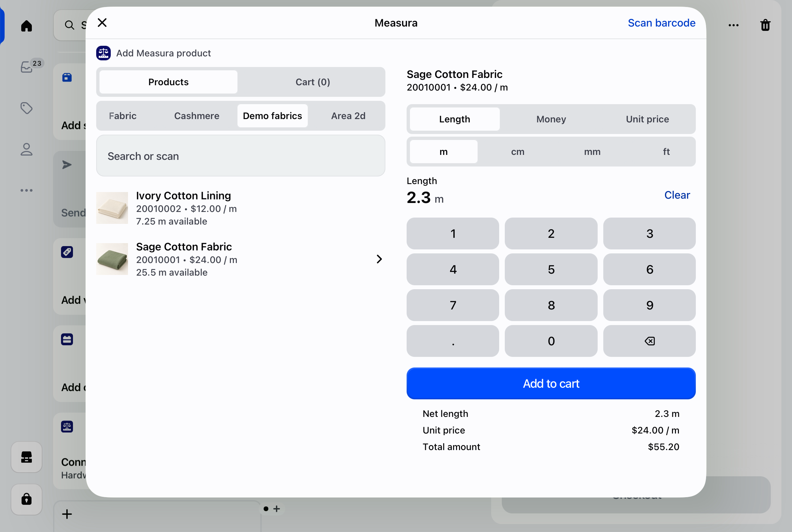Click the plus icon at bottom left

(x=67, y=514)
